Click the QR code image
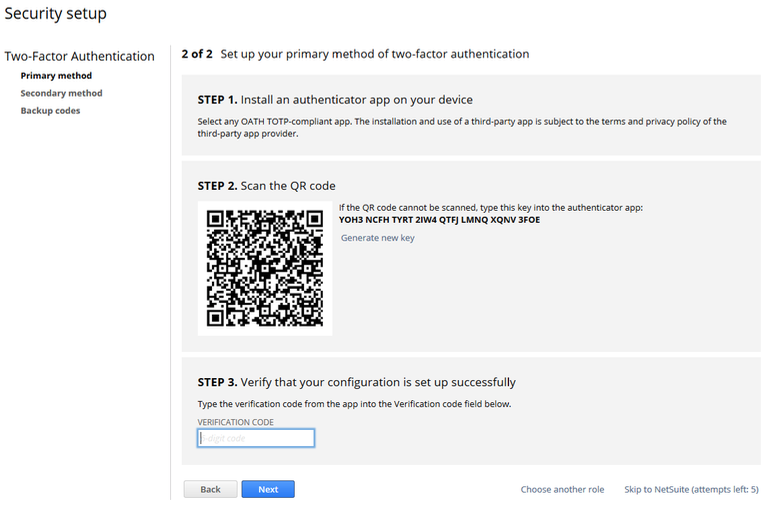The image size is (770, 505). (x=265, y=268)
